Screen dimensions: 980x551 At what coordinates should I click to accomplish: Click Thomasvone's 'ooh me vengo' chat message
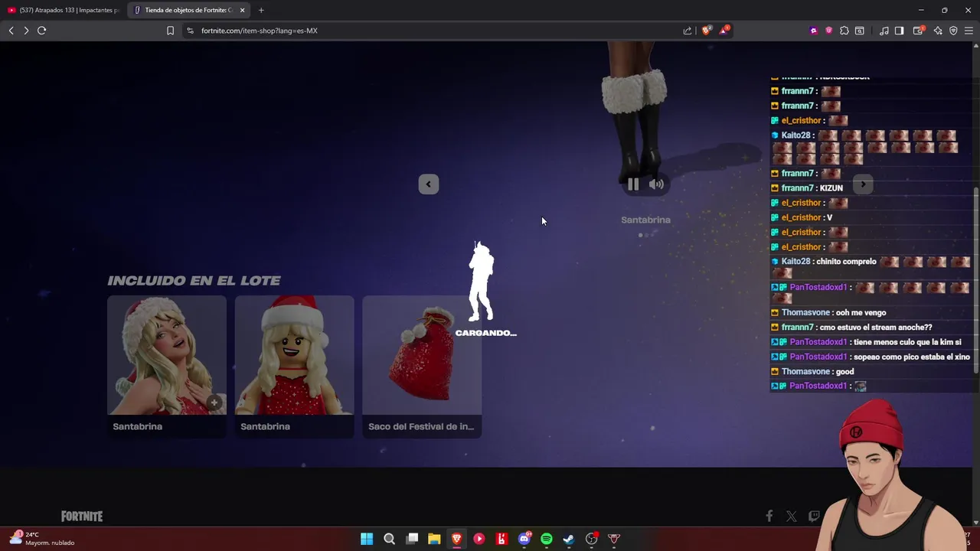860,312
